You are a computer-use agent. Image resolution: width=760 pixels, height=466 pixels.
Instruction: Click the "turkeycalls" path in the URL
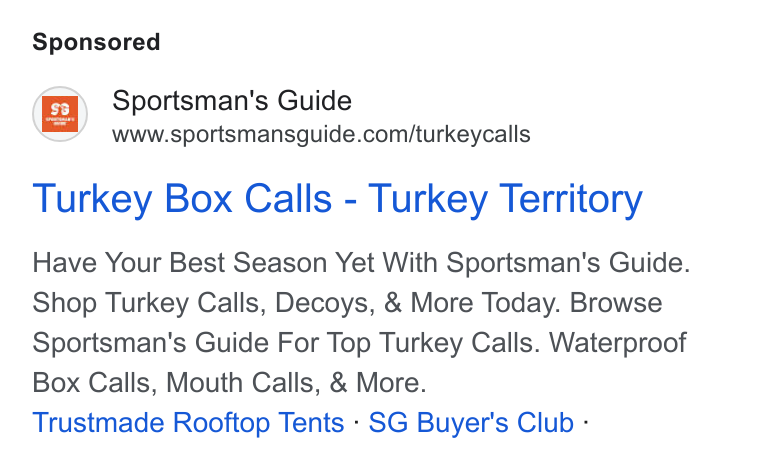(x=473, y=134)
